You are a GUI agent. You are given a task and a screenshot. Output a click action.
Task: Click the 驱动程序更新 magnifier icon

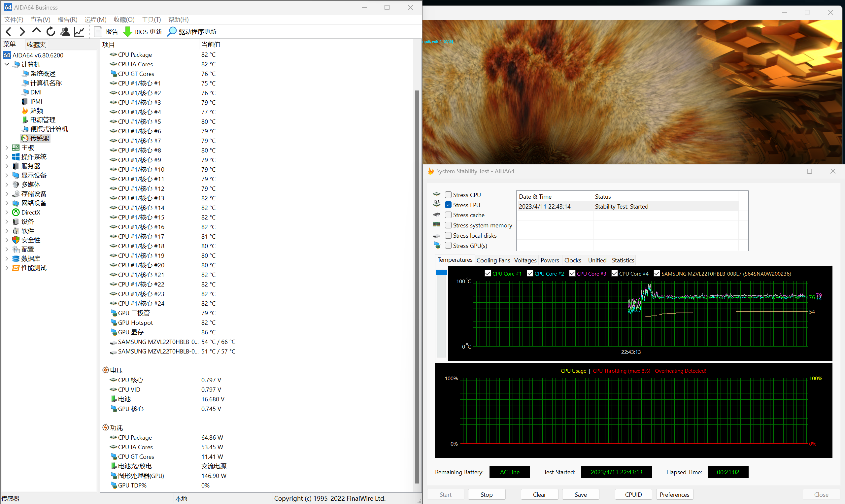coord(172,32)
